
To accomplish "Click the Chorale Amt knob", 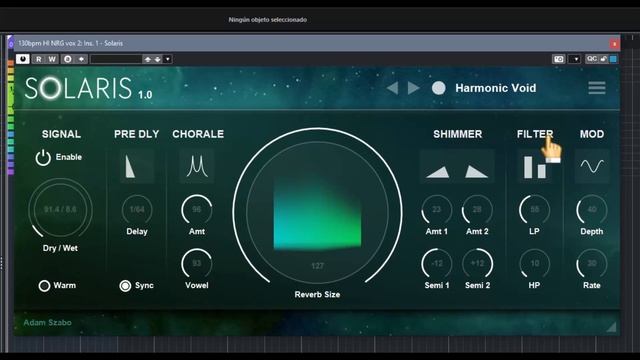I will tap(197, 209).
